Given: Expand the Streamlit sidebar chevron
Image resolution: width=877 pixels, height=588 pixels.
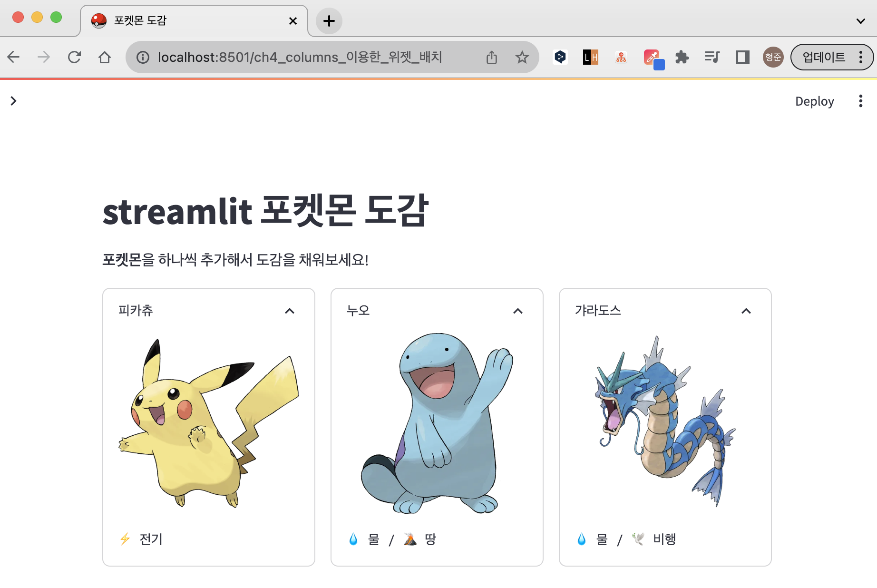Looking at the screenshot, I should click(14, 101).
